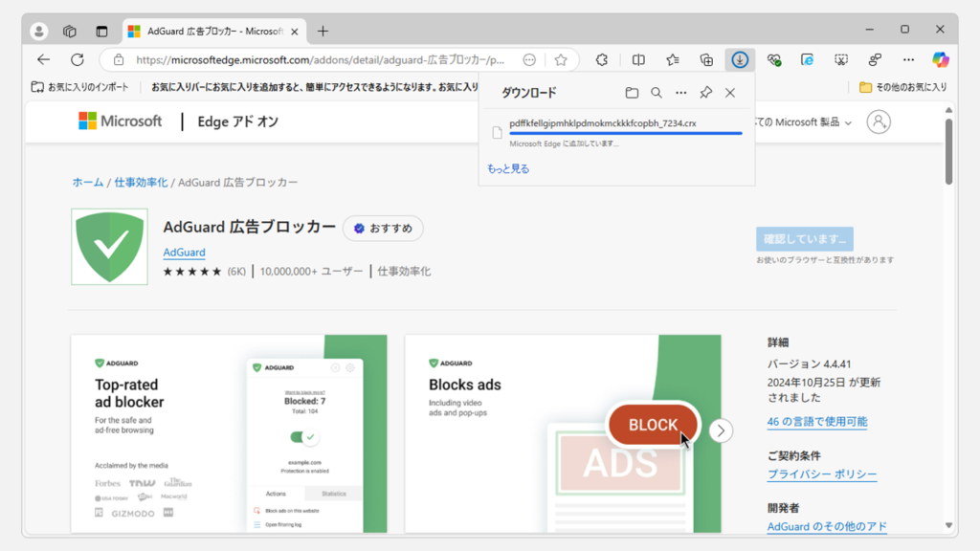
Task: Open the Extensions puzzle icon in toolbar
Action: click(x=602, y=59)
